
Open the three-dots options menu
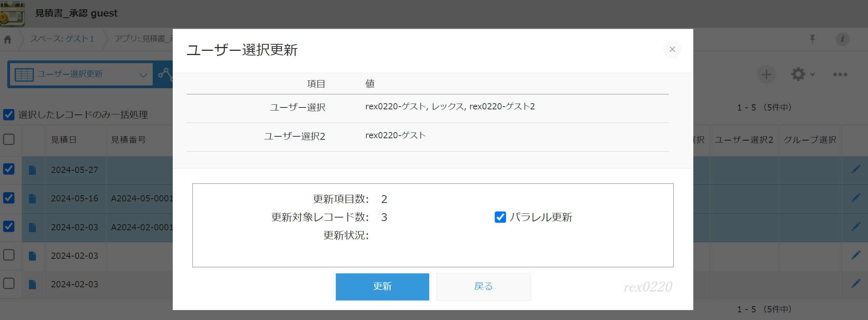coord(840,74)
